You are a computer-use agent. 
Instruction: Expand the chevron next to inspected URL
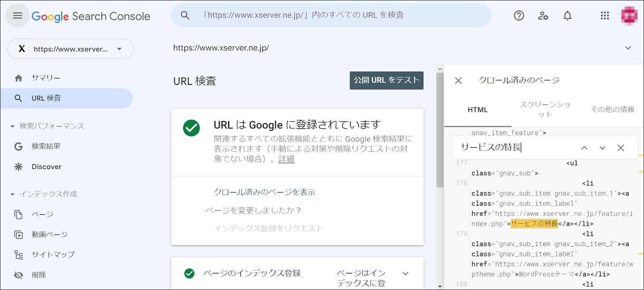[628, 48]
